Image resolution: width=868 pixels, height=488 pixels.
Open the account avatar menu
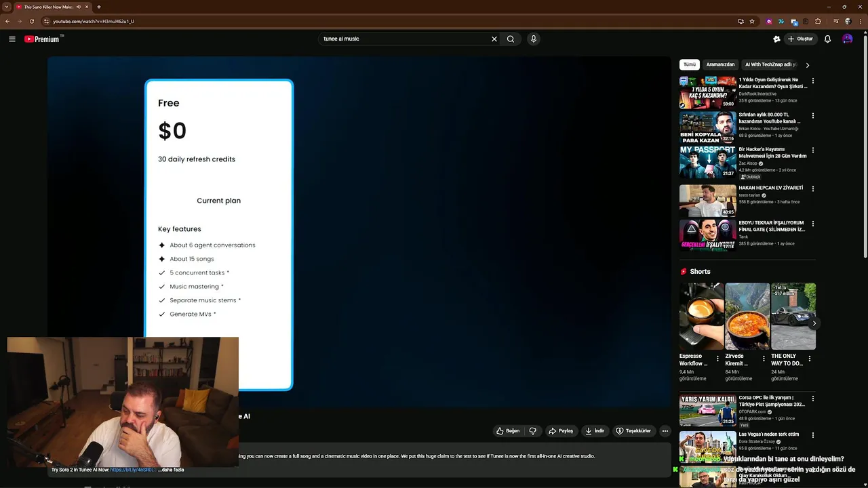coord(848,39)
